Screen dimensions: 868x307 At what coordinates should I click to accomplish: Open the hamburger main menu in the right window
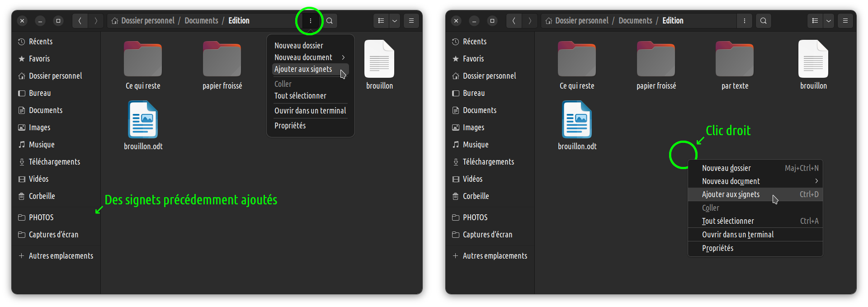tap(845, 21)
